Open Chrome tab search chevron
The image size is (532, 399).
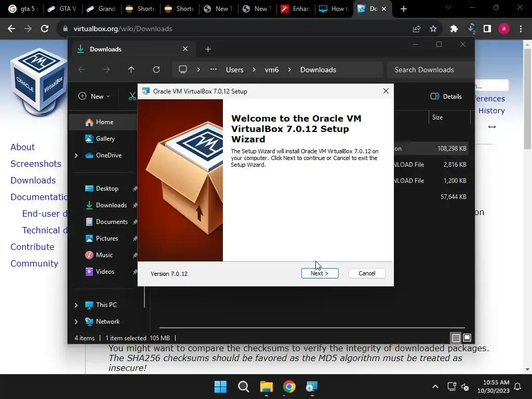coord(448,7)
